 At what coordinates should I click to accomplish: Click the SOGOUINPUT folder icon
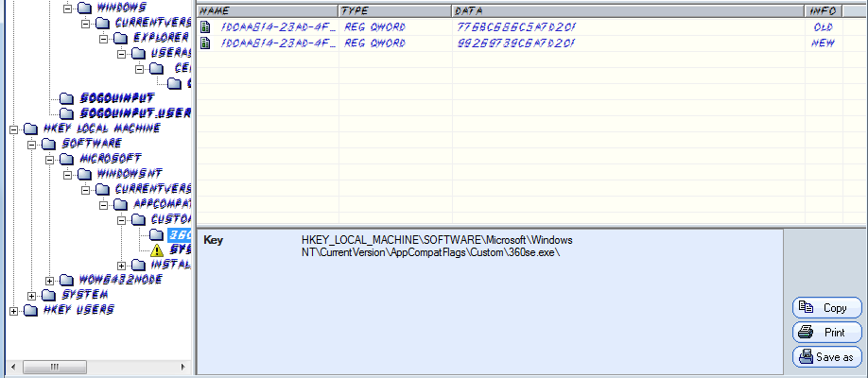tap(66, 98)
